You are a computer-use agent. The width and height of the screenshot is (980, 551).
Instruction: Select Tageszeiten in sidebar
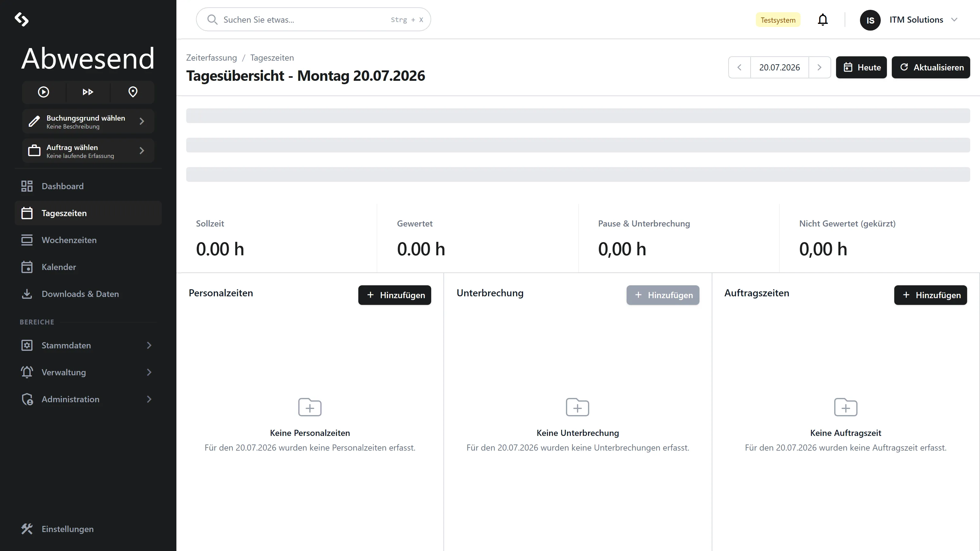click(88, 213)
